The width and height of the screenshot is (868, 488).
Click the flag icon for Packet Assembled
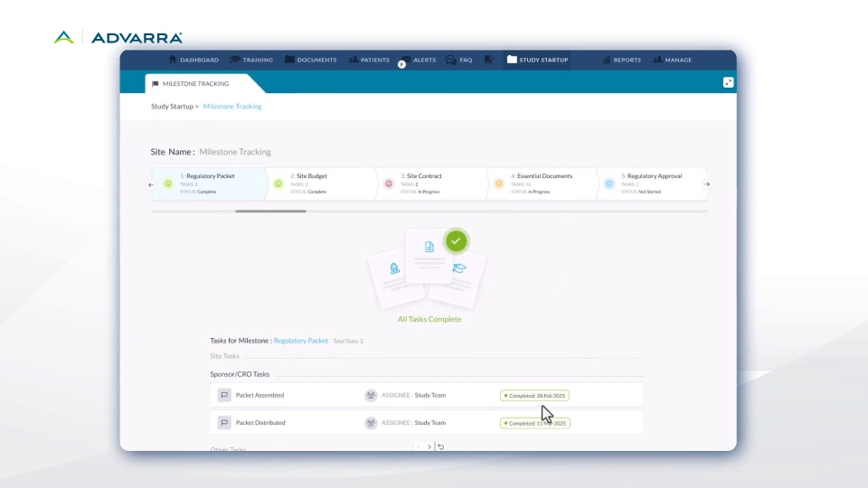[x=224, y=395]
